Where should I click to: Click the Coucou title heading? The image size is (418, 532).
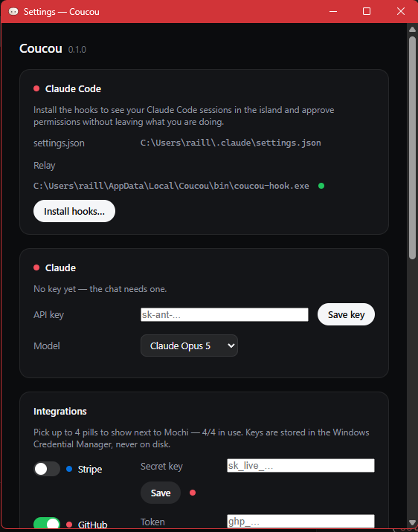(41, 48)
